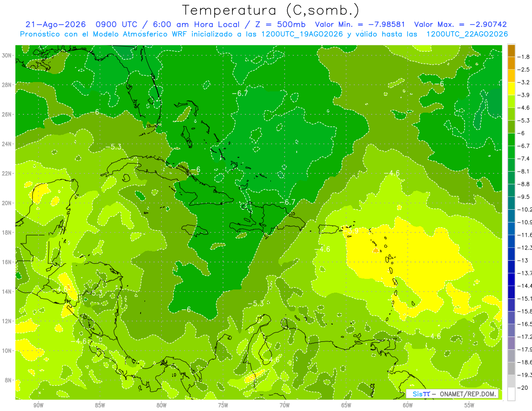Click the -20 colorbar tick label
Screen dimensions: 532x411
tap(523, 388)
